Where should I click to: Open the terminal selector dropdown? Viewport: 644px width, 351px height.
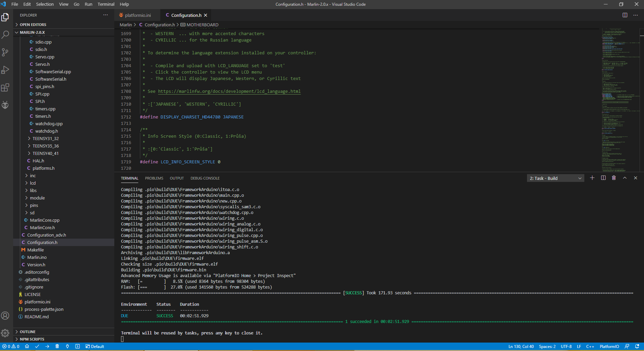(x=555, y=178)
